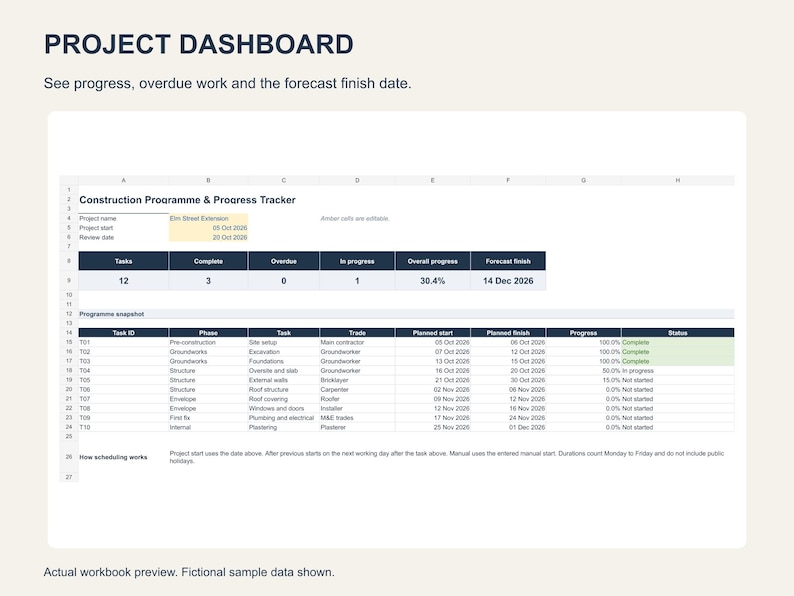This screenshot has height=596, width=794.
Task: Select the Project start date 05 Oct 2026
Action: coord(208,228)
